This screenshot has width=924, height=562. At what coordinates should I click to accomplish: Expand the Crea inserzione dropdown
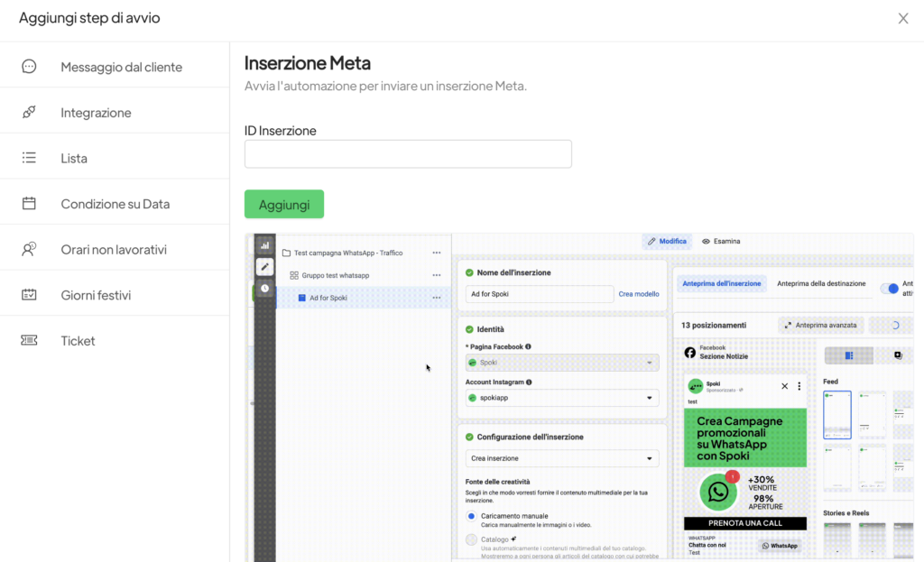coord(562,458)
